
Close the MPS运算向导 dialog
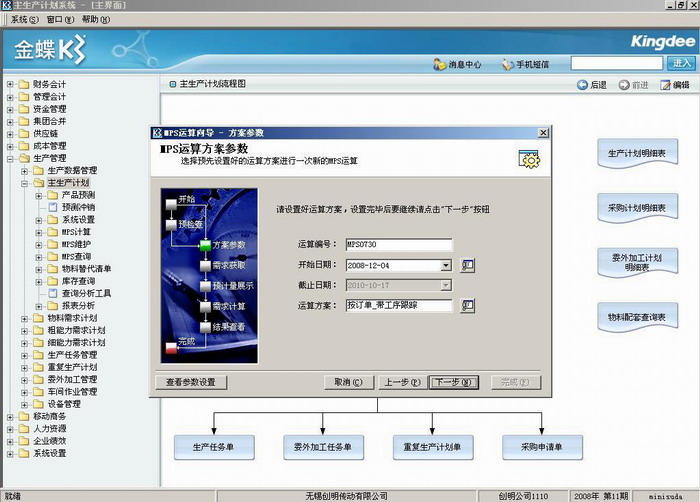(543, 133)
